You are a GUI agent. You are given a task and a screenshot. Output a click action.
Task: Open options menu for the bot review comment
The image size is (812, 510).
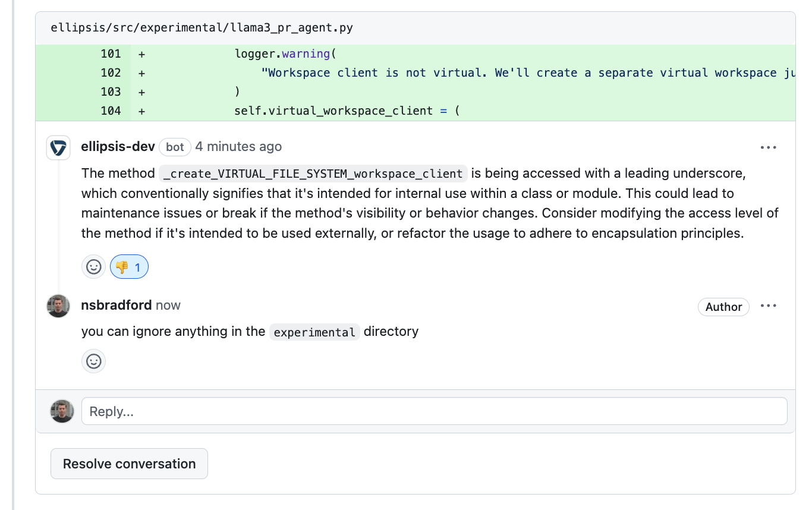pos(769,147)
